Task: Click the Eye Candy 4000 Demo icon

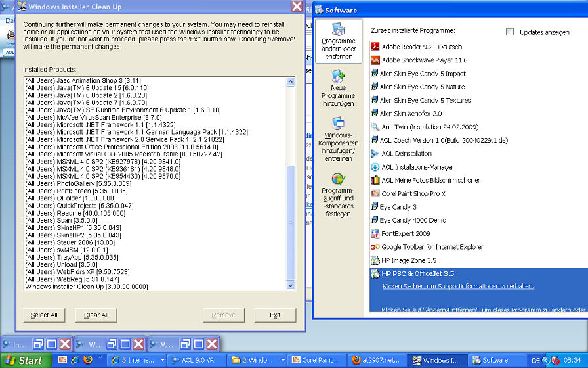Action: 374,220
